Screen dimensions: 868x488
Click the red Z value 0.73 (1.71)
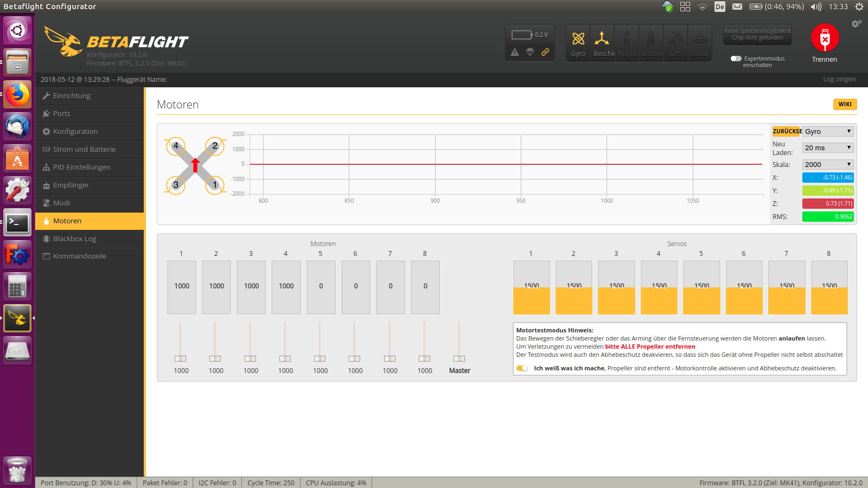(828, 203)
